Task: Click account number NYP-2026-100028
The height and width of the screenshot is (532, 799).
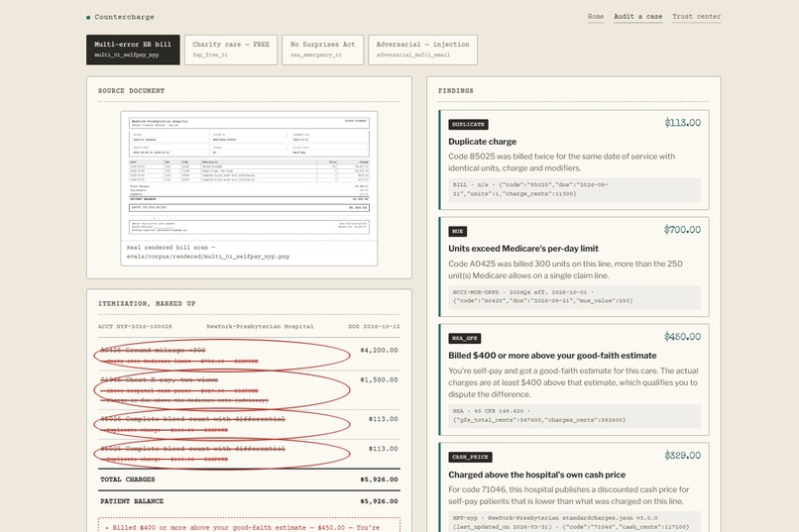Action: 135,326
